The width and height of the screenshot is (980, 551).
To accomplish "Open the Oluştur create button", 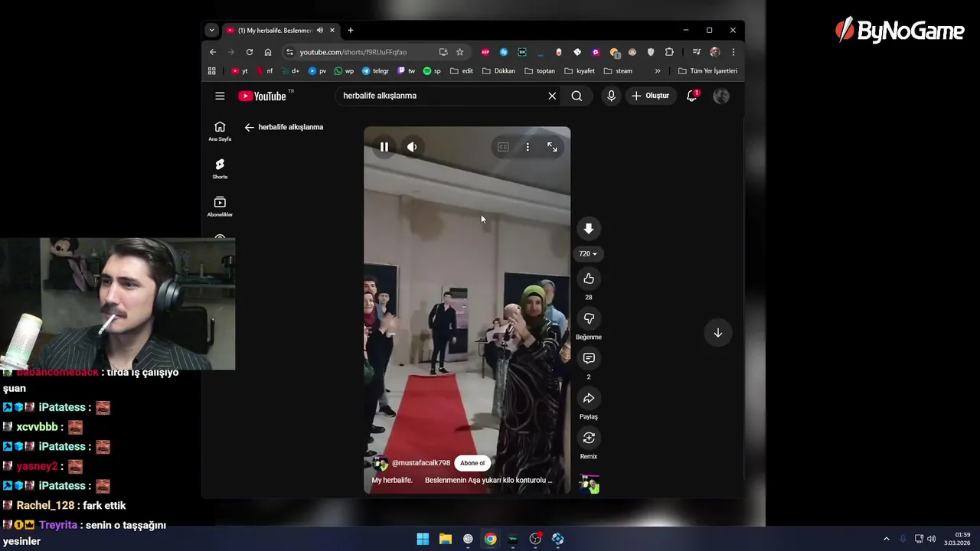I will [650, 96].
